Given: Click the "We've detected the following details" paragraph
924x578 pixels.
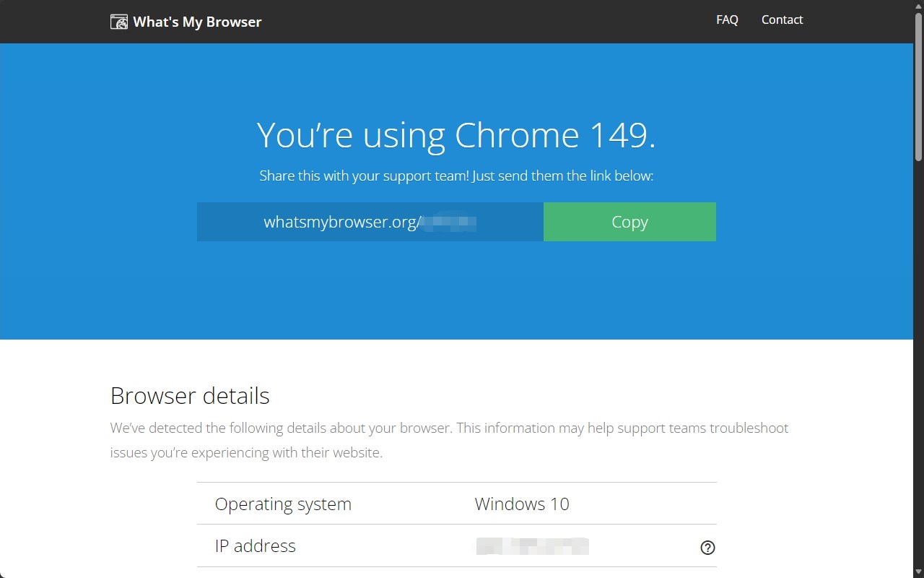Looking at the screenshot, I should point(449,441).
